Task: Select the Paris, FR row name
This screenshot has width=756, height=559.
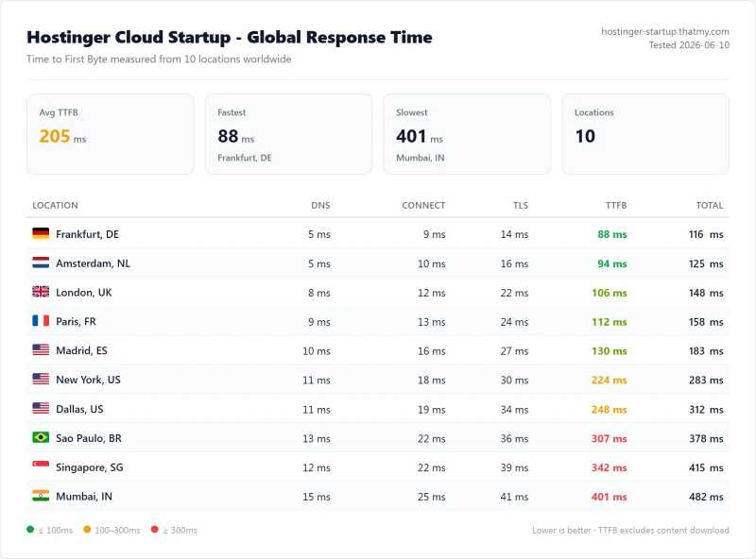Action: tap(76, 321)
